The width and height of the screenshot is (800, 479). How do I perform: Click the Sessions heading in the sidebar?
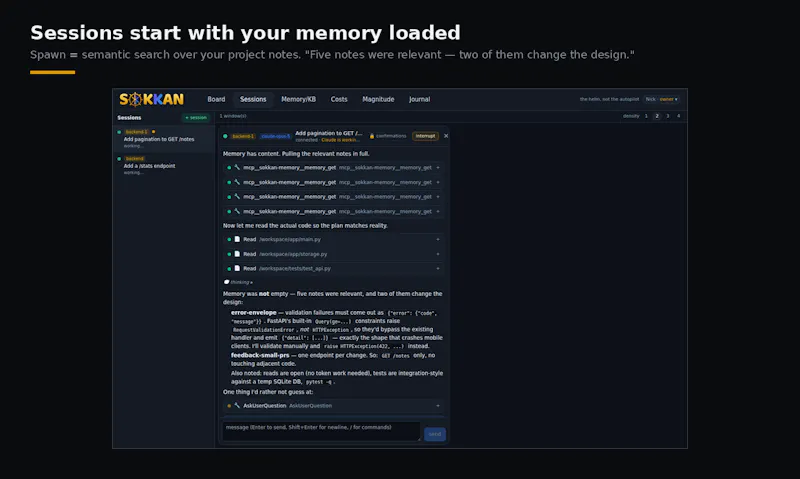pos(129,118)
